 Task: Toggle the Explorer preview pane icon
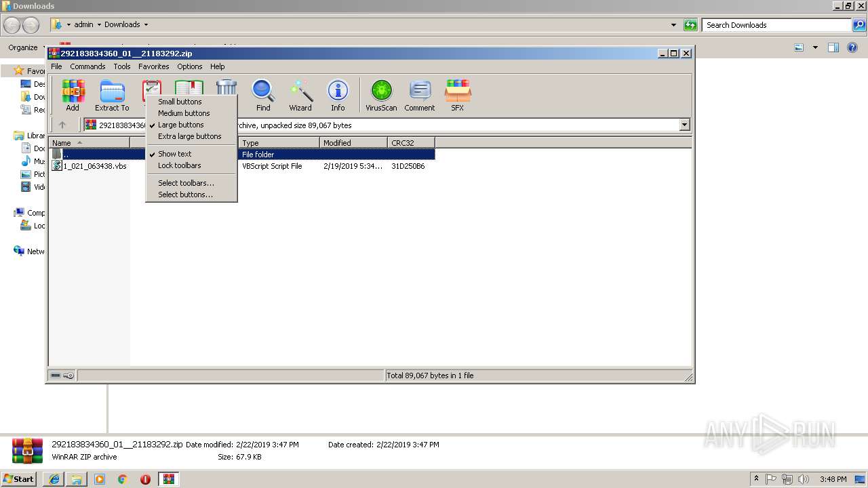point(833,47)
